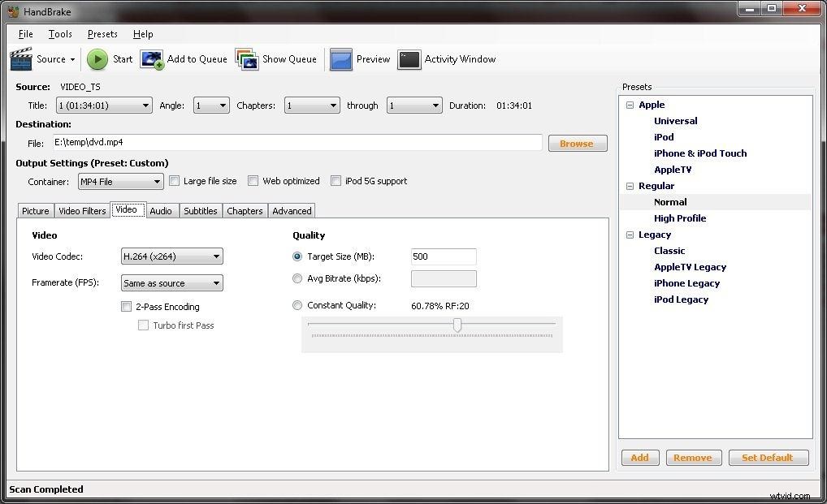Switch to the Audio tab
This screenshot has height=504, width=827.
(161, 210)
